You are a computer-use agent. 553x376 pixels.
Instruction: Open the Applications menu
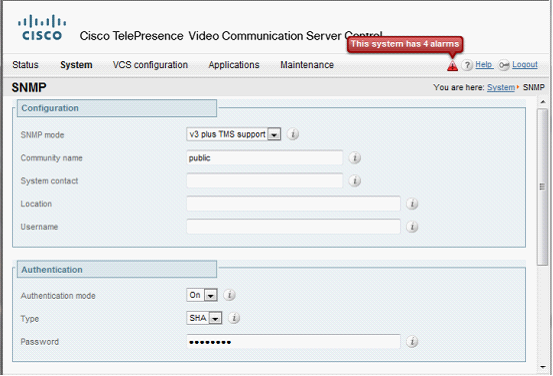pos(234,65)
